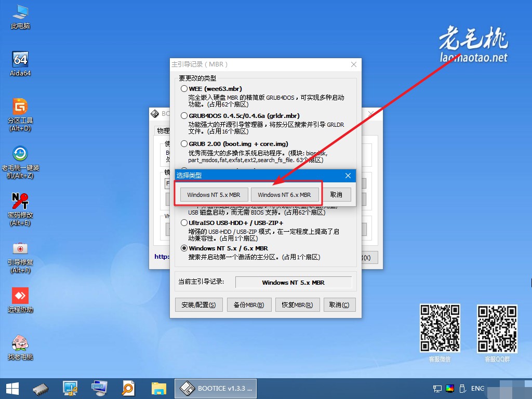The image size is (532, 399).
Task: Open the magnifier search taskbar icon
Action: 128,389
